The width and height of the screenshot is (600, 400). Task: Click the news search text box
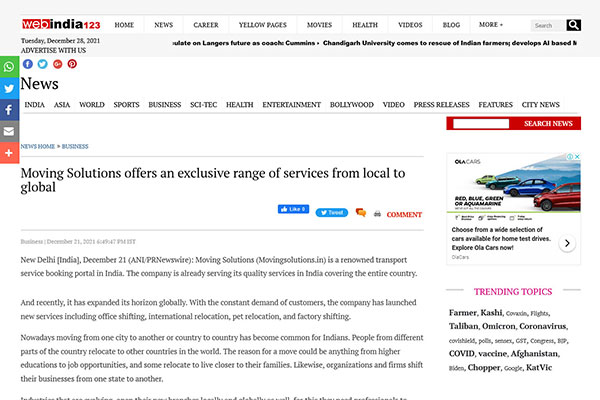[x=481, y=123]
